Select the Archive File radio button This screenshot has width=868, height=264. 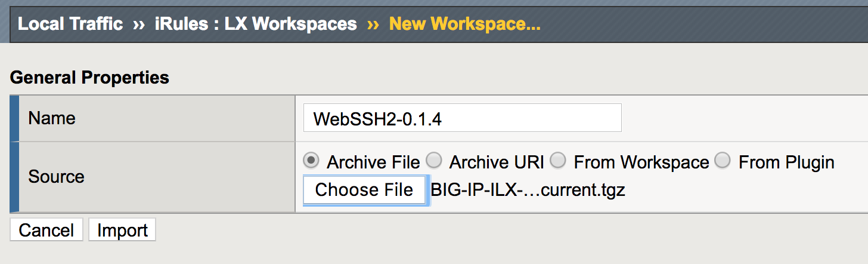pyautogui.click(x=311, y=161)
